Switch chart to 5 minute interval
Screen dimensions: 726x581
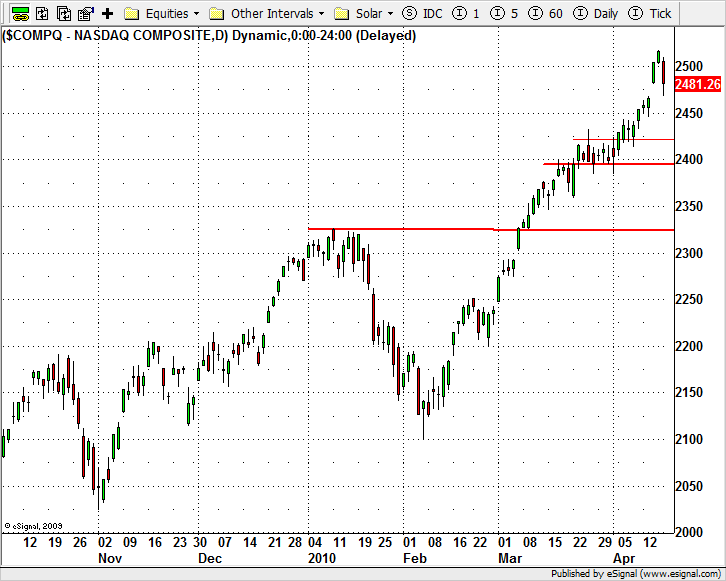pos(504,13)
